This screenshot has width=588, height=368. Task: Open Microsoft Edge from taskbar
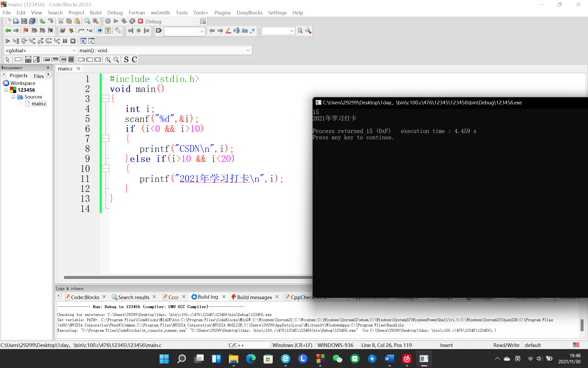pos(251,359)
